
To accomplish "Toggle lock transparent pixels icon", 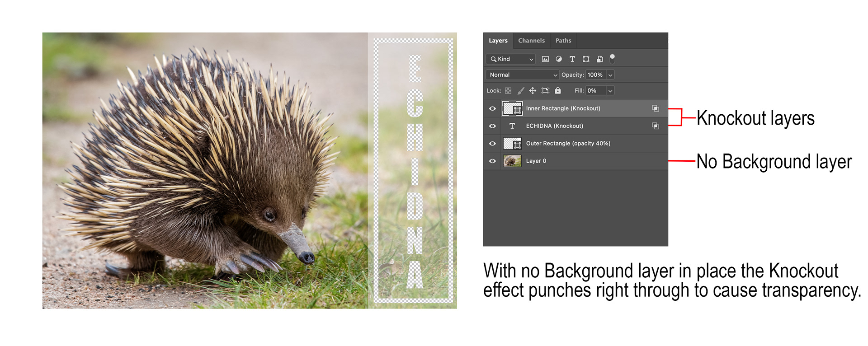I will tap(508, 91).
